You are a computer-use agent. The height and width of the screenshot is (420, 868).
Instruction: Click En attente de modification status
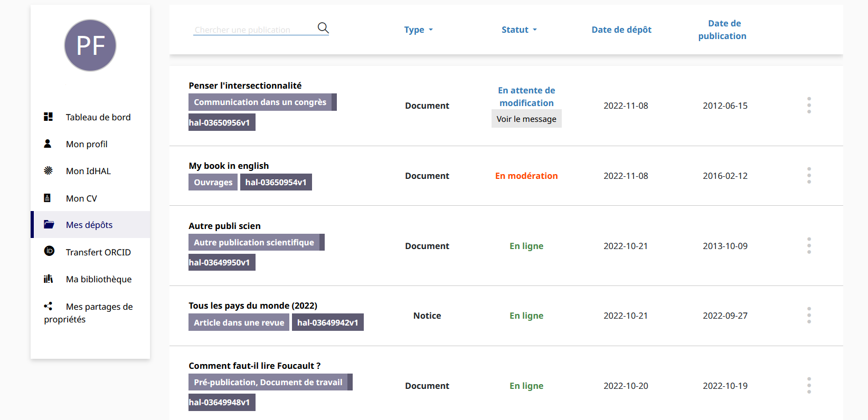(x=526, y=97)
